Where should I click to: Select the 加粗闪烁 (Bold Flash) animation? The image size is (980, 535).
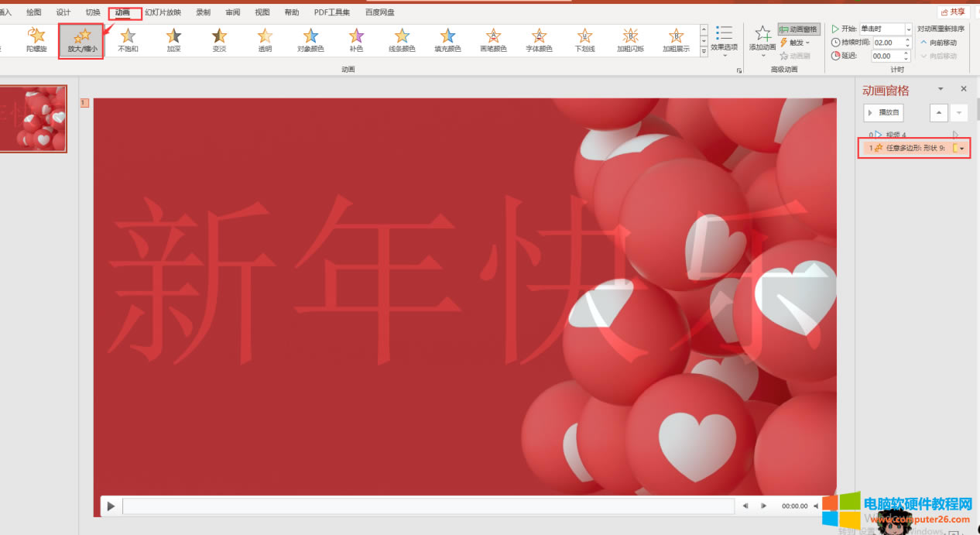coord(630,40)
